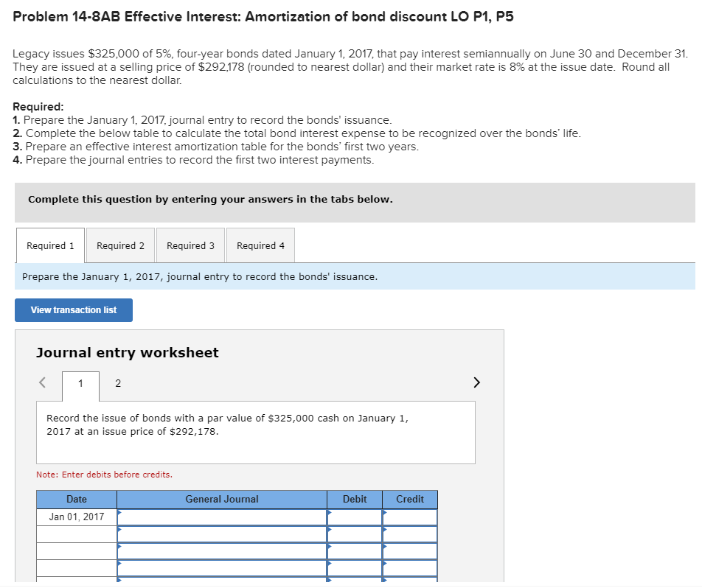Viewport: 702px width, 588px height.
Task: Click the second row Debit field
Action: pyautogui.click(x=355, y=533)
